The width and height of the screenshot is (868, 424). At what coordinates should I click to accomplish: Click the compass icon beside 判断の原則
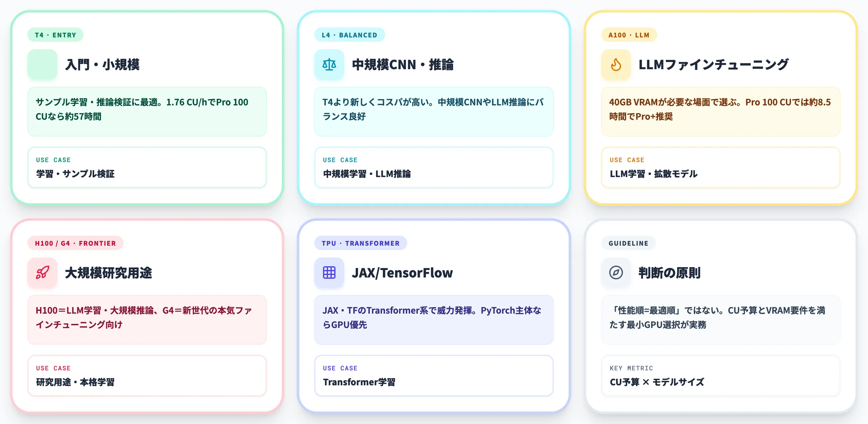tap(616, 273)
